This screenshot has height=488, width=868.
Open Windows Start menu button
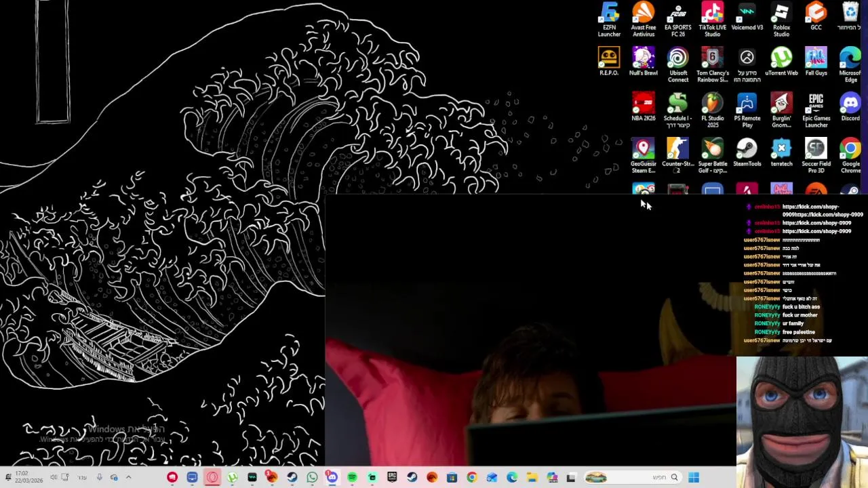pyautogui.click(x=693, y=478)
